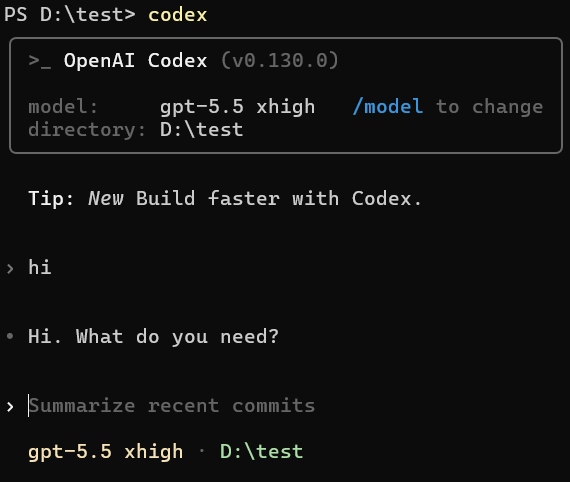Click the "to change" hint text
570x482 pixels.
(x=489, y=107)
